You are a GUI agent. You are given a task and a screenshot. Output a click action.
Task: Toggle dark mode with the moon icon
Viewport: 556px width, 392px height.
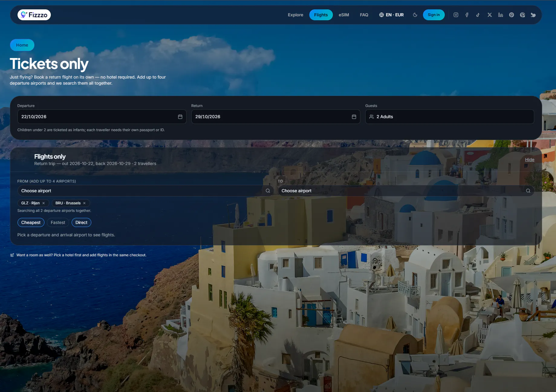[x=415, y=15]
